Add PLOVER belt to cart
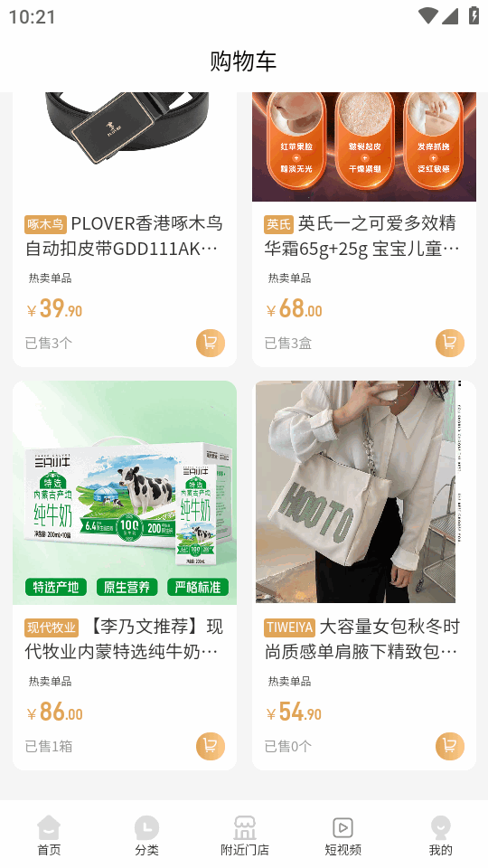This screenshot has width=488, height=868. coord(211,343)
